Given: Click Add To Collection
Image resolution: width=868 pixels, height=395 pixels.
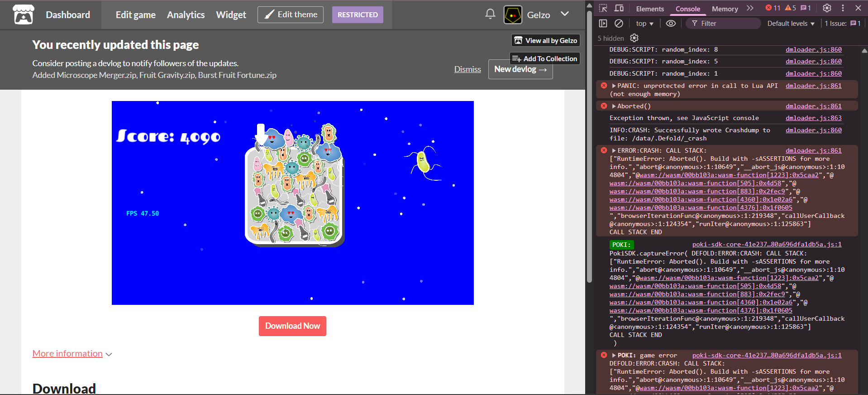Looking at the screenshot, I should tap(544, 58).
